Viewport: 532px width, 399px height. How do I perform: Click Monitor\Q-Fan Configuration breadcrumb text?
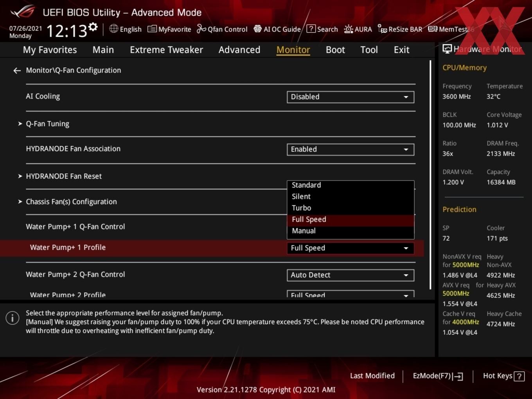point(74,70)
